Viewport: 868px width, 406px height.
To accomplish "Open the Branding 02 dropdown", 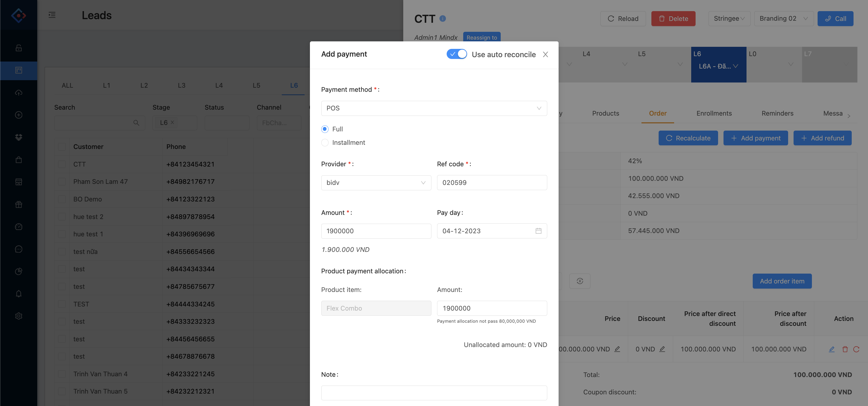I will (x=783, y=19).
